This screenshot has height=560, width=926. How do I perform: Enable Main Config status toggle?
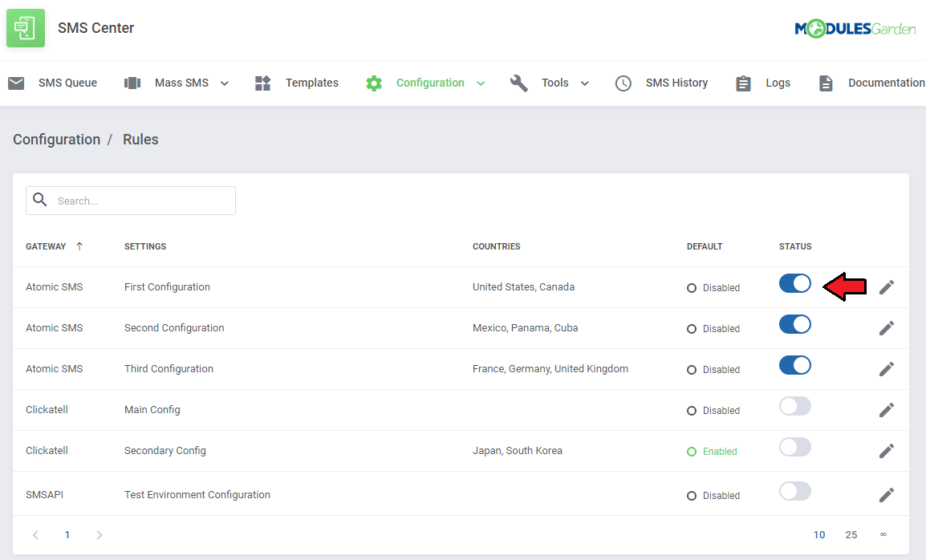[x=795, y=407]
